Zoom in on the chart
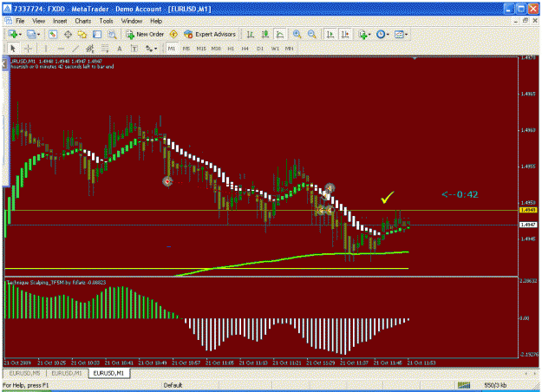This screenshot has height=392, width=542. (297, 34)
